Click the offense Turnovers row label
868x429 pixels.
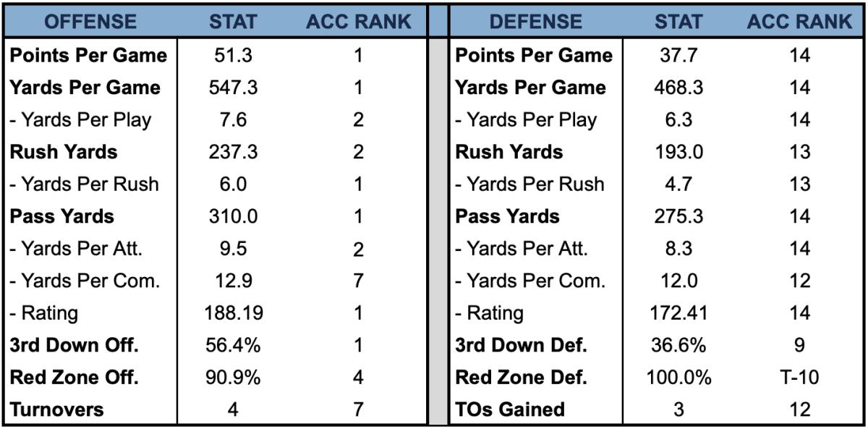[x=57, y=409]
